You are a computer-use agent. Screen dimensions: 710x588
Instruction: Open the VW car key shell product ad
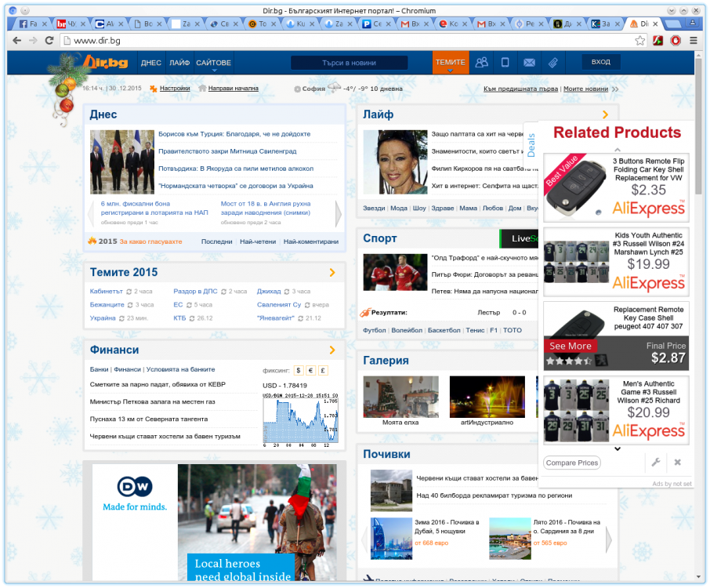pos(616,187)
